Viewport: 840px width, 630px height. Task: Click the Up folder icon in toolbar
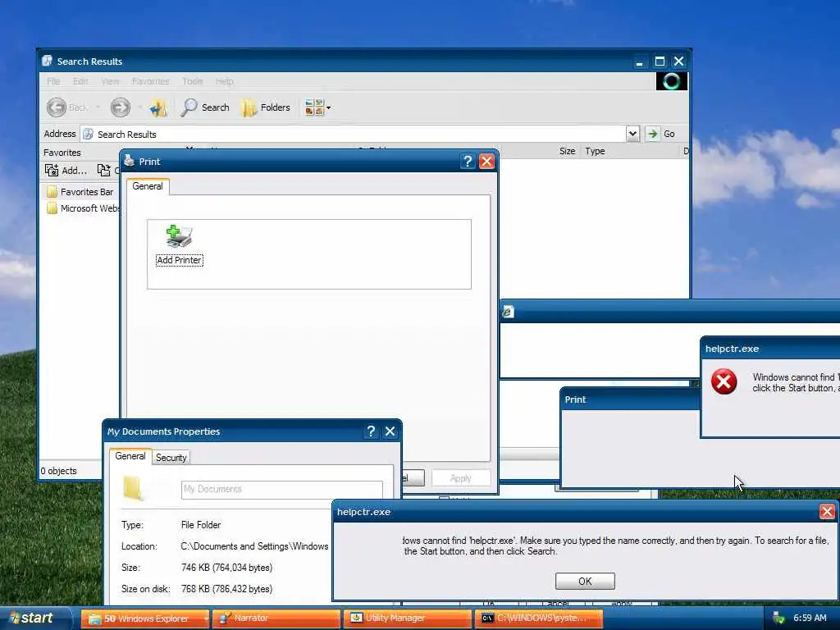(158, 107)
